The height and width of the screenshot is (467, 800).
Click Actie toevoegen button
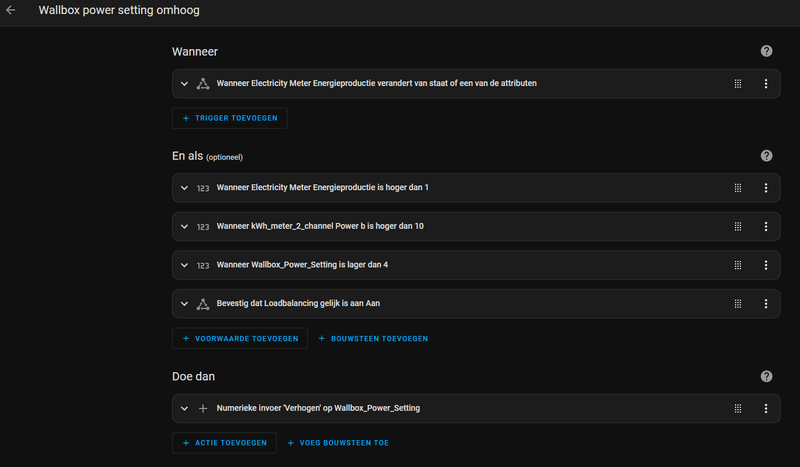click(x=224, y=442)
